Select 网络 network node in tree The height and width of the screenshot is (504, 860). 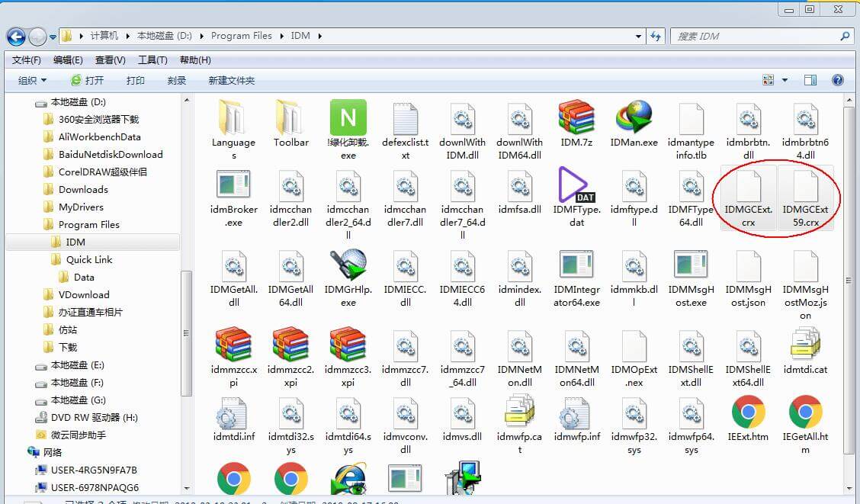coord(53,452)
